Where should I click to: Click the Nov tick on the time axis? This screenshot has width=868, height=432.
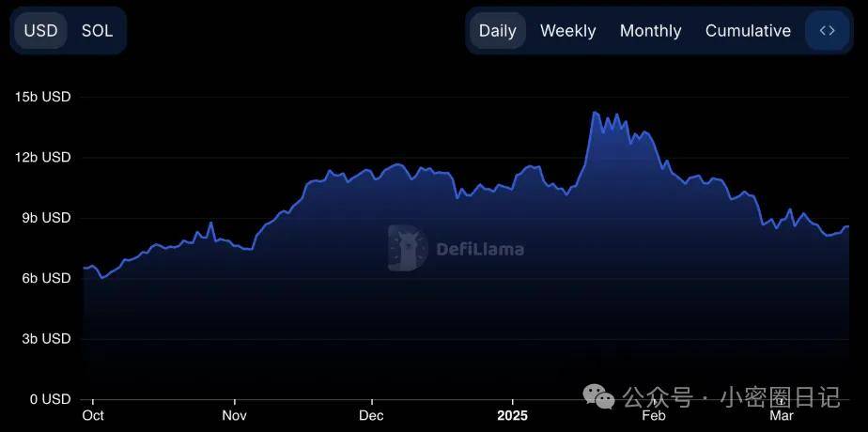(x=235, y=415)
